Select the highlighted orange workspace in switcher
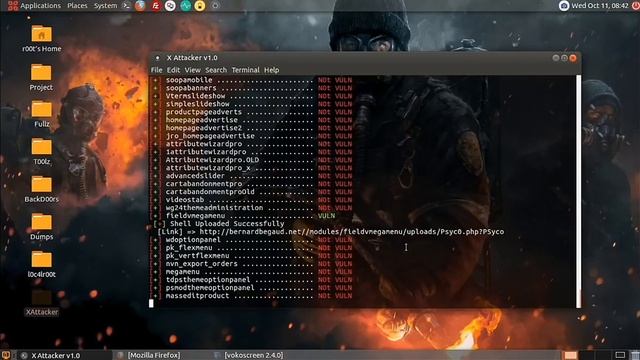Viewport: 640px width, 360px height. tap(571, 355)
